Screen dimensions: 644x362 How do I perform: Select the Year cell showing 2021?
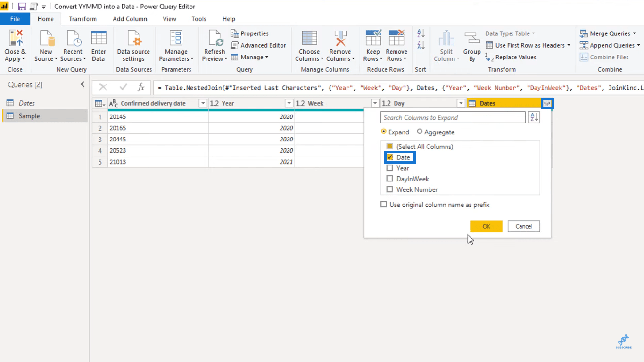[252, 162]
